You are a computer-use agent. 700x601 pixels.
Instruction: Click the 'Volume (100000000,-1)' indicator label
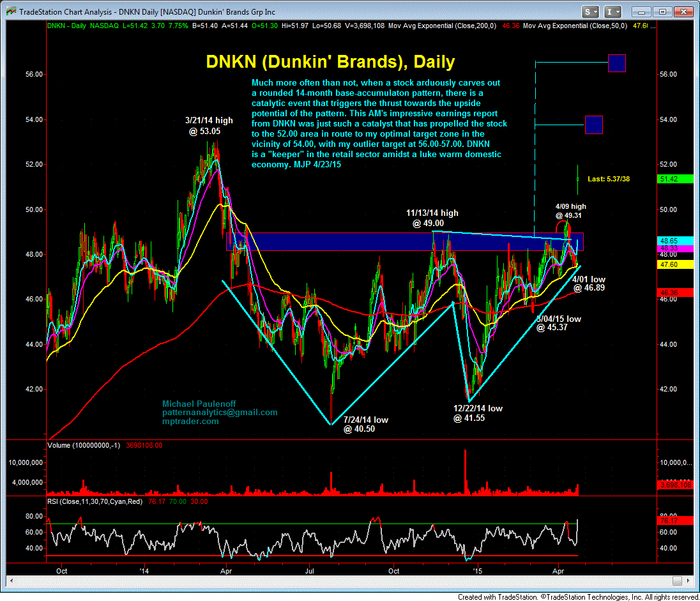[x=84, y=446]
